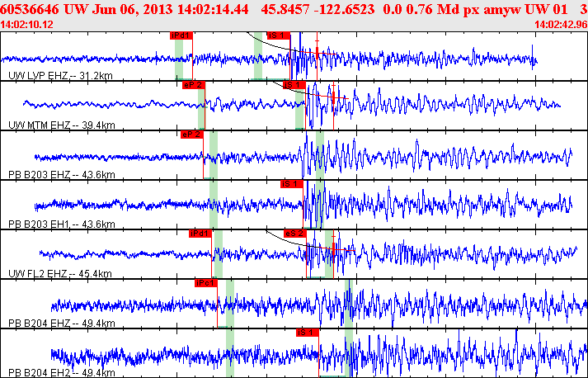Select the iS 1 pick flag on B203 EH1 trace
This screenshot has height=378, width=588.
(292, 184)
